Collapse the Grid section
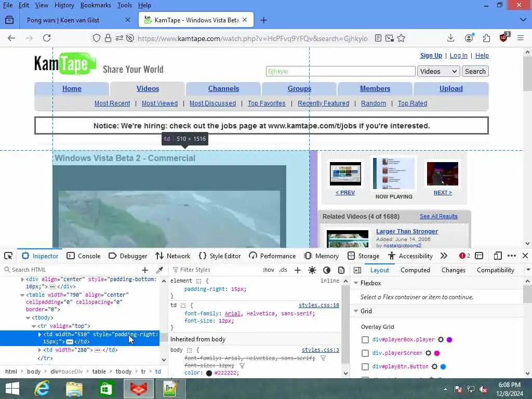Screen dimensions: 532x399 click(x=356, y=311)
